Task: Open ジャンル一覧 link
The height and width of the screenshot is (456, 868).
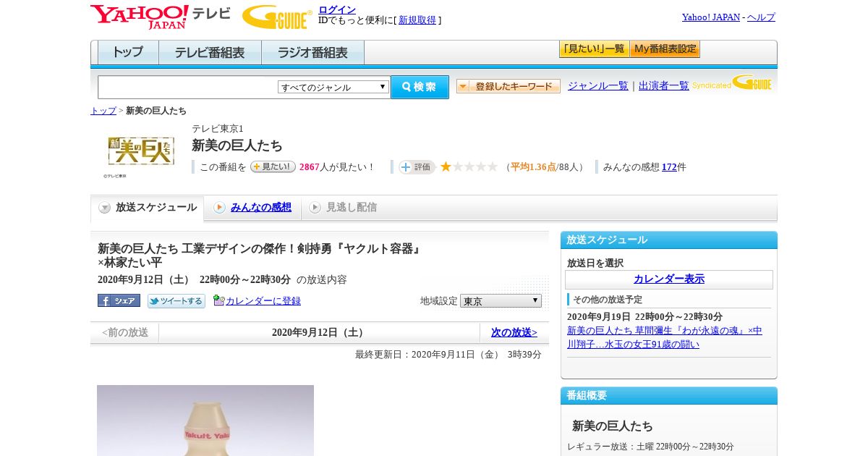Action: [x=598, y=85]
